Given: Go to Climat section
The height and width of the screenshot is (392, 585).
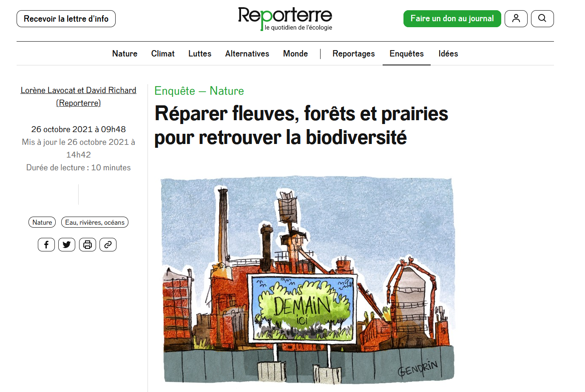Looking at the screenshot, I should (x=163, y=54).
